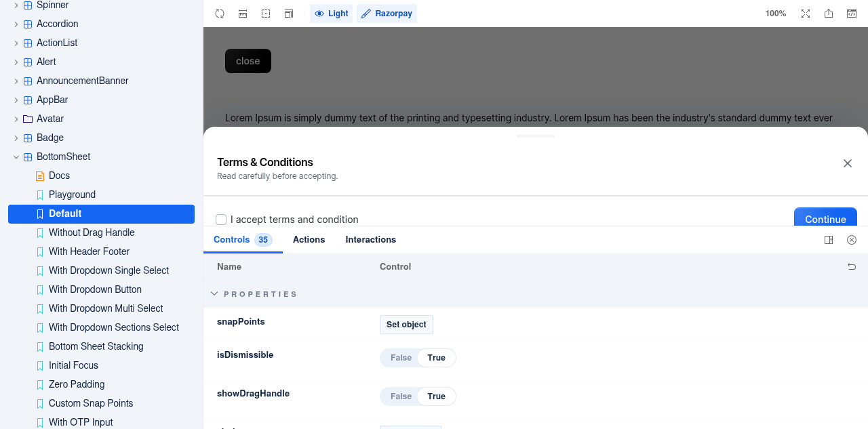Expand the AnnouncementBanner tree chevron
This screenshot has width=868, height=429.
[x=16, y=81]
